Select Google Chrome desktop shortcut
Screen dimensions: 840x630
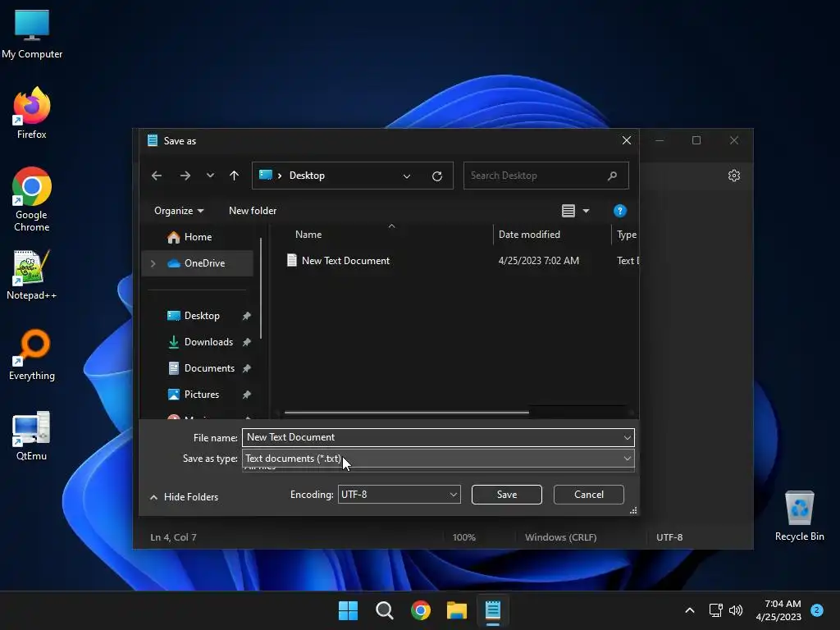[x=32, y=199]
